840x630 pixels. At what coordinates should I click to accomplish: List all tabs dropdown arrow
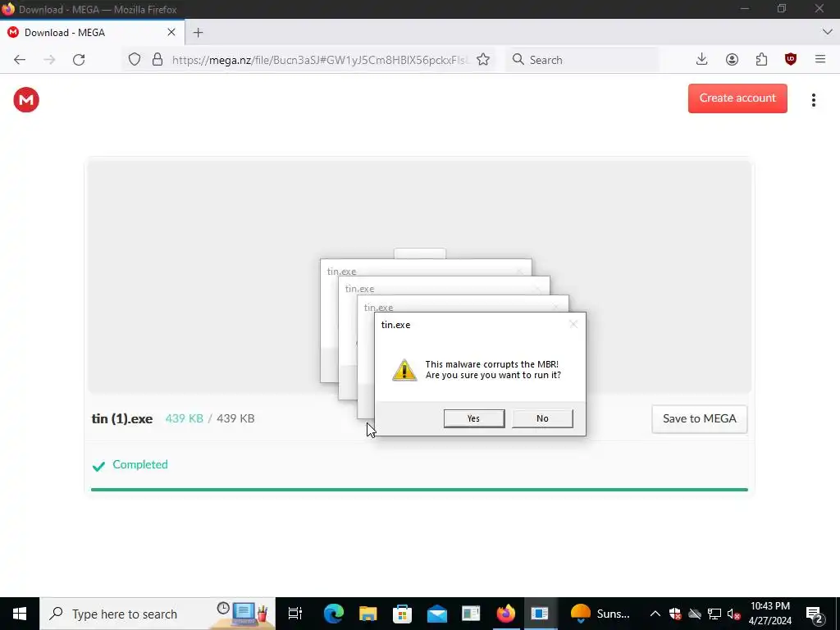pos(827,32)
